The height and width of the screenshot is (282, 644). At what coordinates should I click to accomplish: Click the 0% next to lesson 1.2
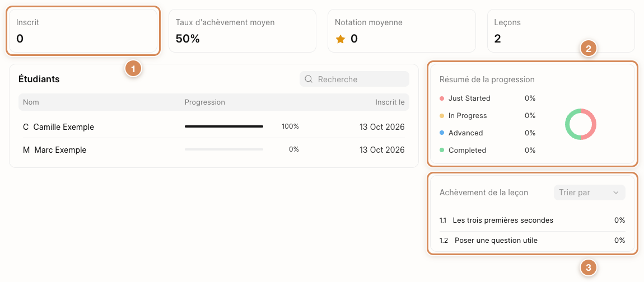click(x=619, y=241)
